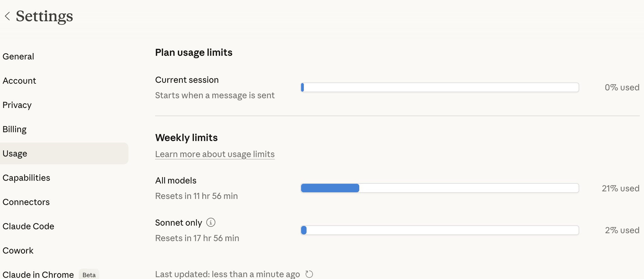This screenshot has height=279, width=644.
Task: Open the Privacy settings page
Action: coord(17,105)
